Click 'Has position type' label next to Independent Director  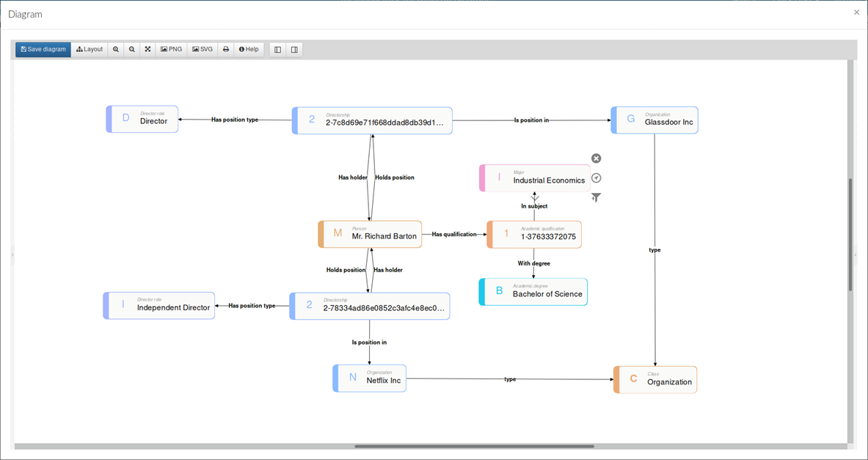[252, 305]
